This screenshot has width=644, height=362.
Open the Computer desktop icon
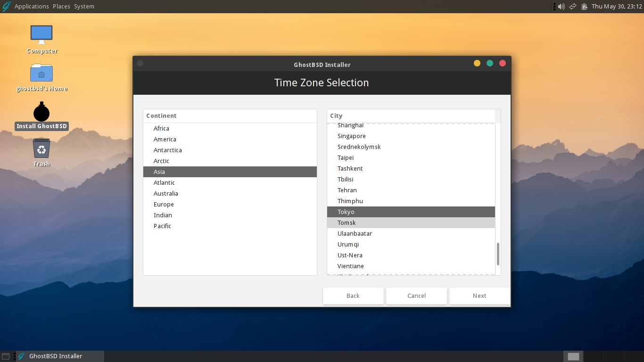pyautogui.click(x=41, y=40)
